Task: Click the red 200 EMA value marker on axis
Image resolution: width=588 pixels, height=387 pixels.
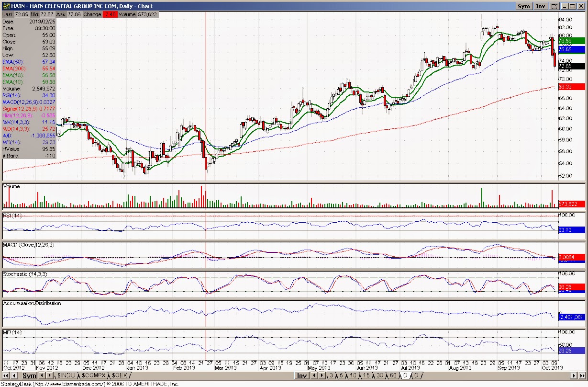Action: (571, 87)
